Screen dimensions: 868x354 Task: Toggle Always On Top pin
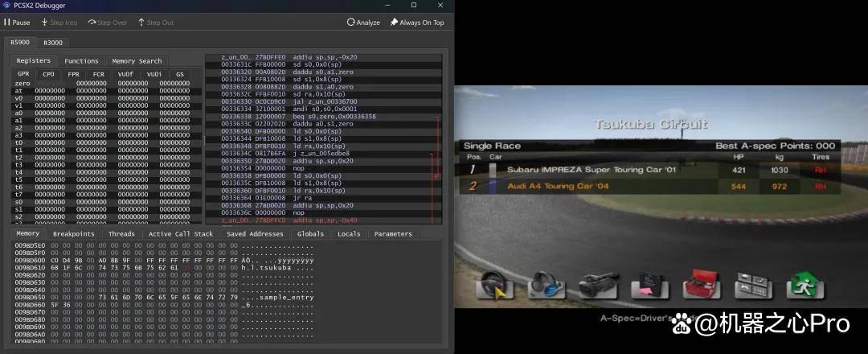click(417, 23)
